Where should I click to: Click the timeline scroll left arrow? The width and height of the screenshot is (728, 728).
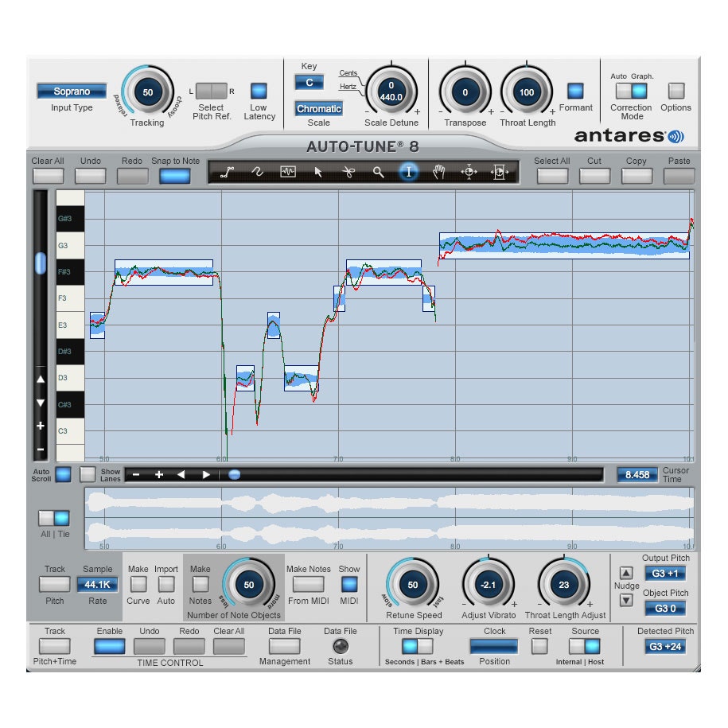(x=181, y=474)
